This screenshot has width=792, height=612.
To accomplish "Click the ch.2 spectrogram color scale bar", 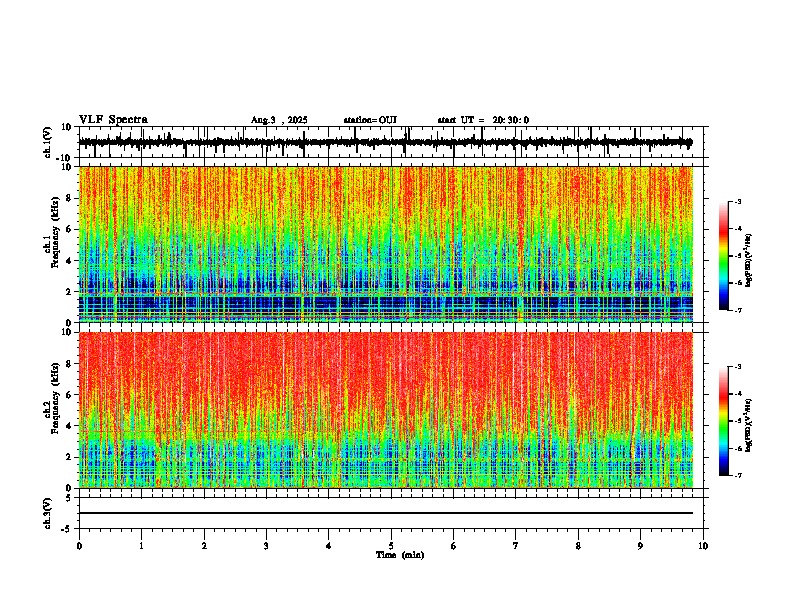I will tap(724, 421).
